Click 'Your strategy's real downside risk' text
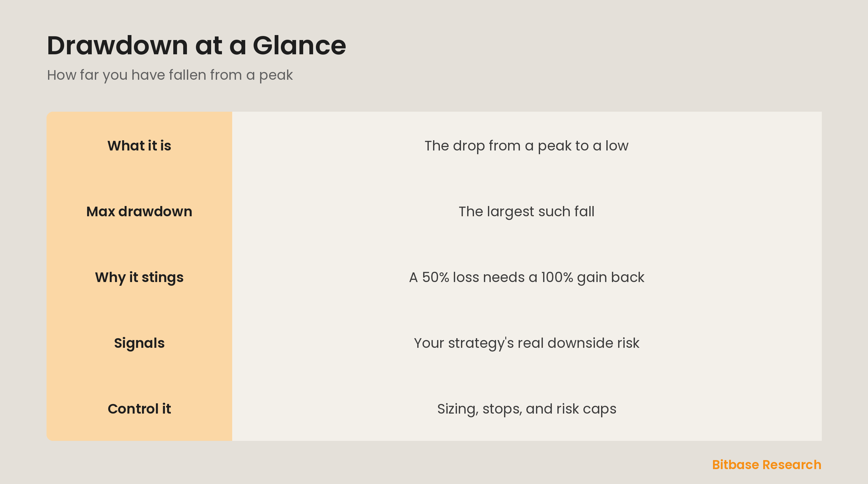 click(x=526, y=343)
